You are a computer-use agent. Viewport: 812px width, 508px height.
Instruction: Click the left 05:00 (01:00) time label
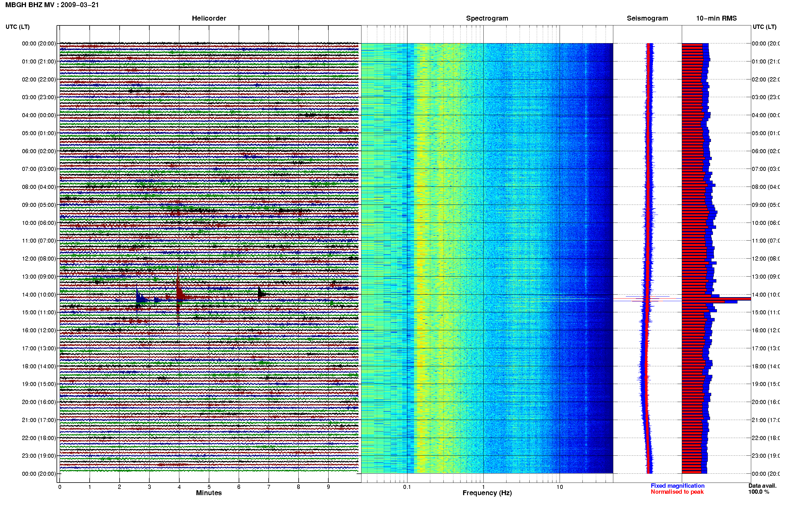coord(39,133)
